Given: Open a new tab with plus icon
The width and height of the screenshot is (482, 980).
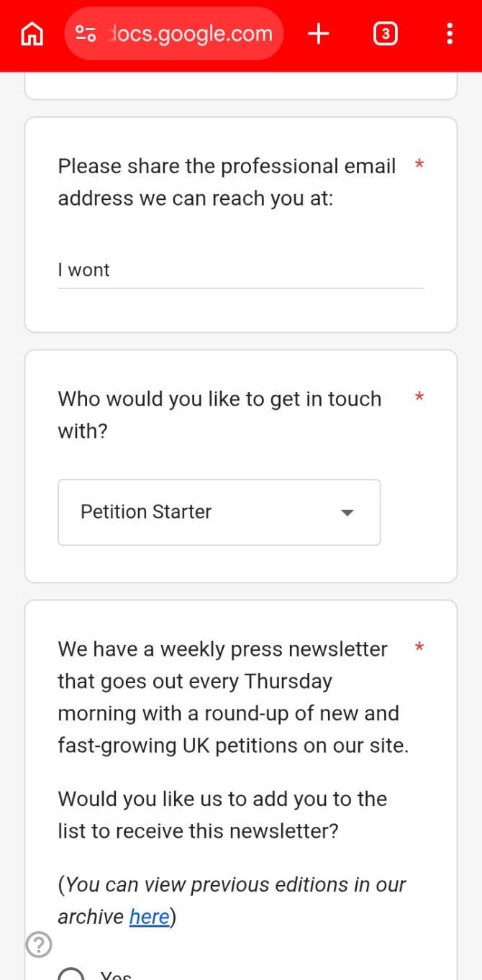Looking at the screenshot, I should tap(319, 34).
